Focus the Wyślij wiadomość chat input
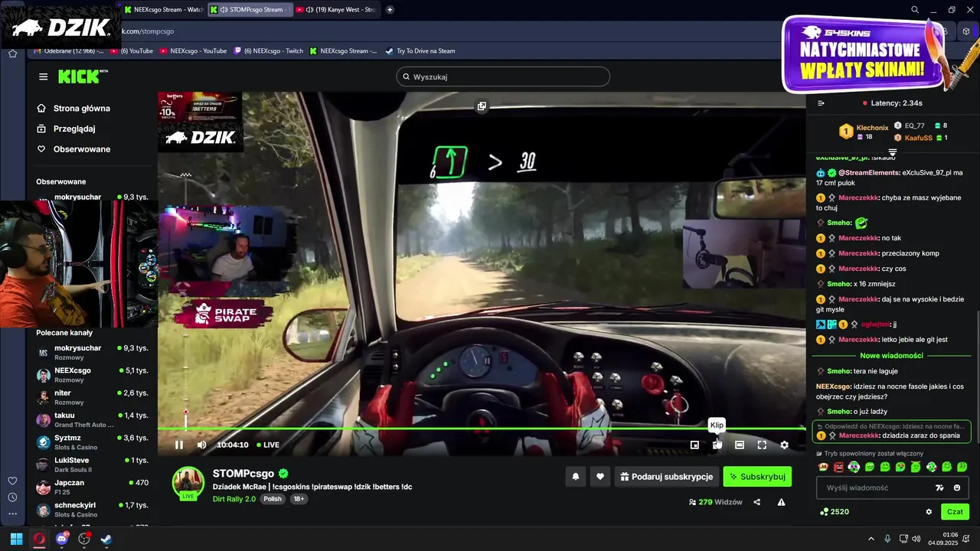Screen dimensions: 980x551 click(877, 487)
